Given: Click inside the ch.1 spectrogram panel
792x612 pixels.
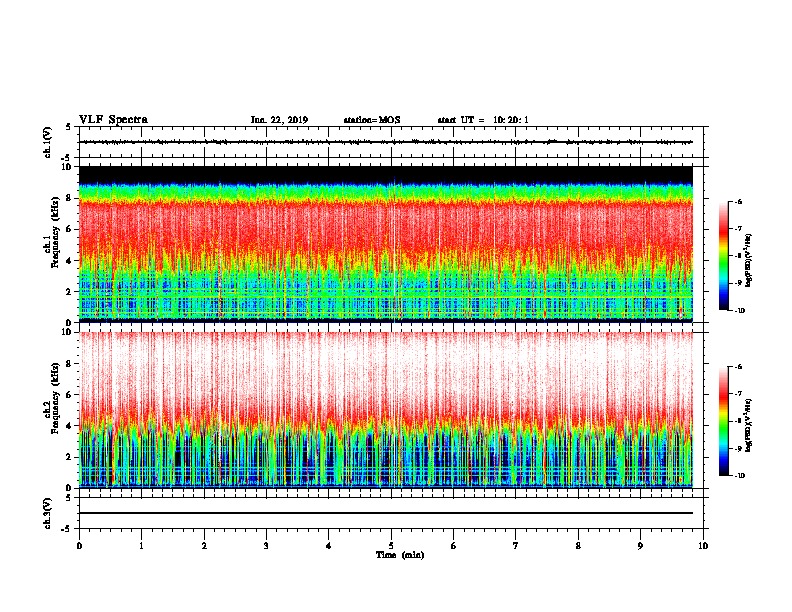Looking at the screenshot, I should (385, 244).
